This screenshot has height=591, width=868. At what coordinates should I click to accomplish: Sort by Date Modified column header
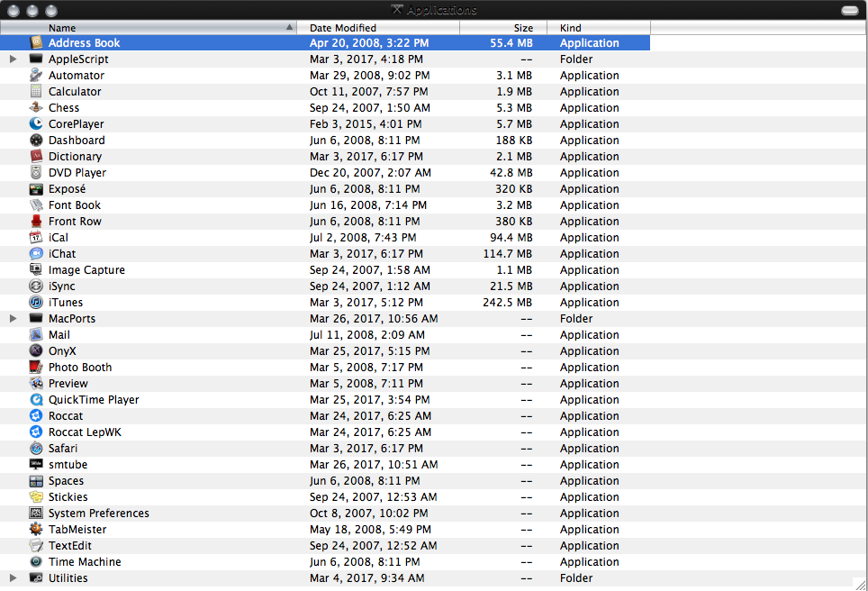[378, 28]
